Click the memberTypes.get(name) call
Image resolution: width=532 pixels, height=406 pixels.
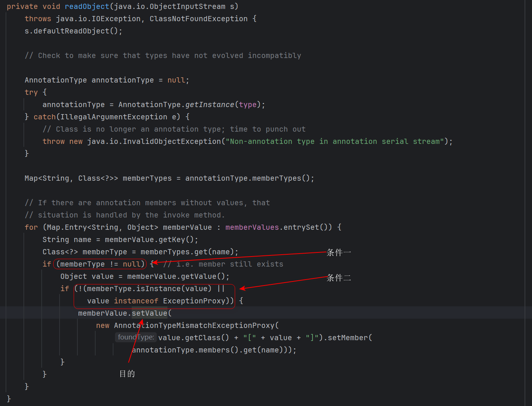188,252
